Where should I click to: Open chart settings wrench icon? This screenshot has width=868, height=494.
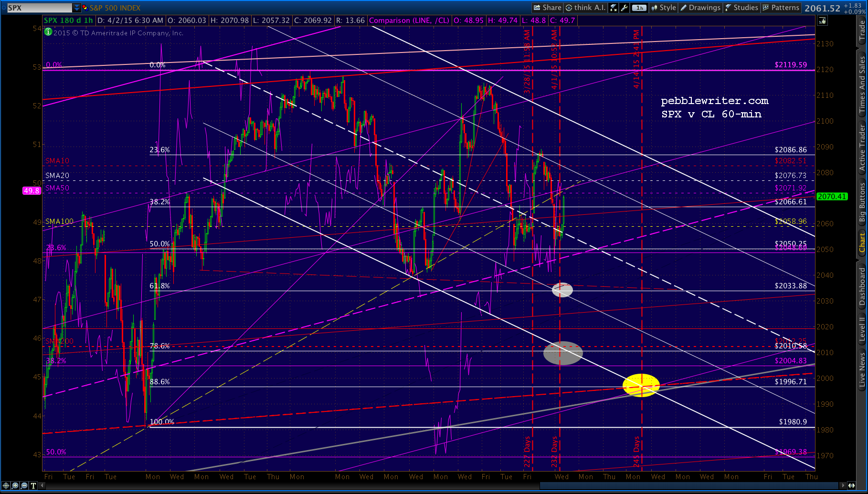tap(624, 8)
